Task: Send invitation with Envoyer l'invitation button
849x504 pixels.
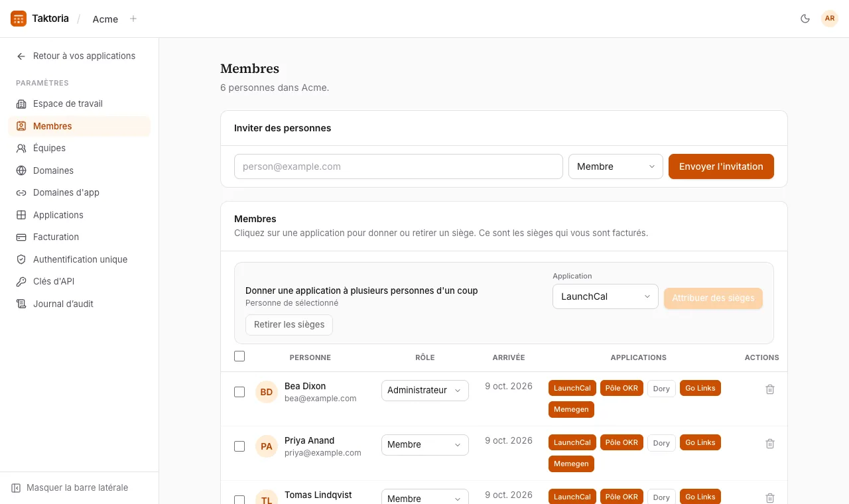Action: pyautogui.click(x=721, y=166)
